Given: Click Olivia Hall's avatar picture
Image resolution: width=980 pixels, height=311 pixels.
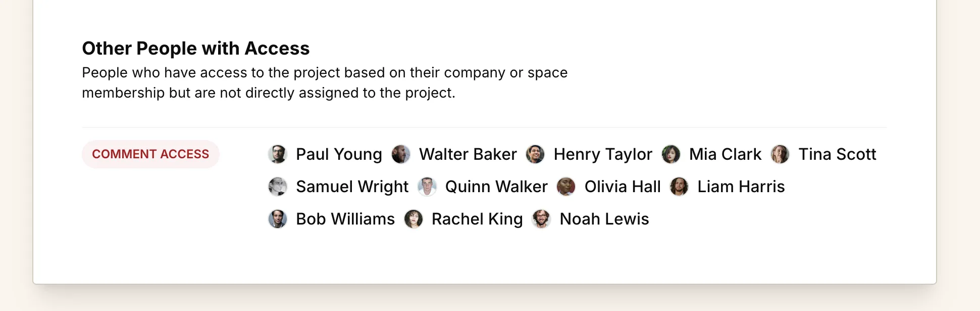Looking at the screenshot, I should click(x=566, y=187).
